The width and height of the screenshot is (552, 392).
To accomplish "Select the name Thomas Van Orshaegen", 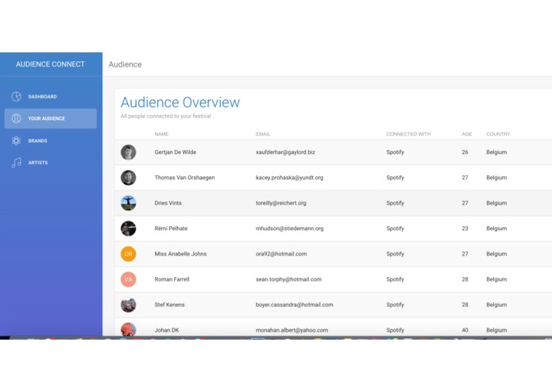I will (184, 178).
